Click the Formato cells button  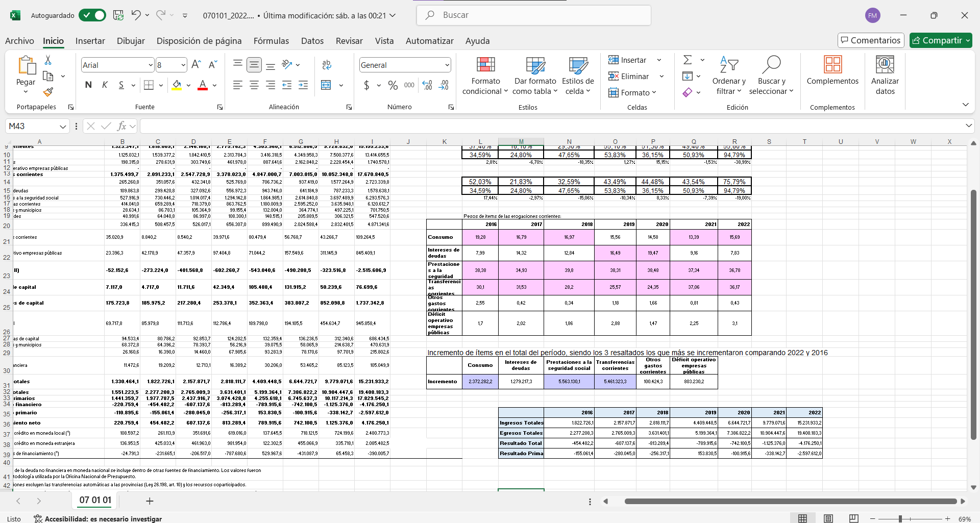point(632,92)
